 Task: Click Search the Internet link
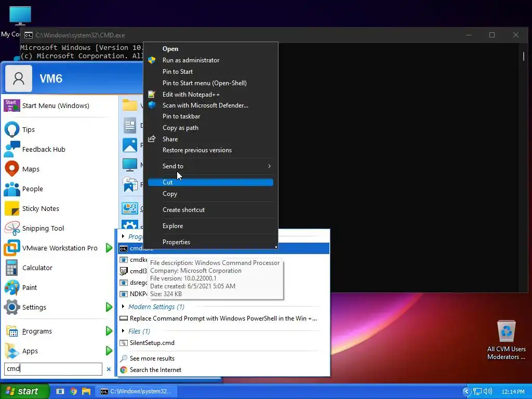(155, 370)
